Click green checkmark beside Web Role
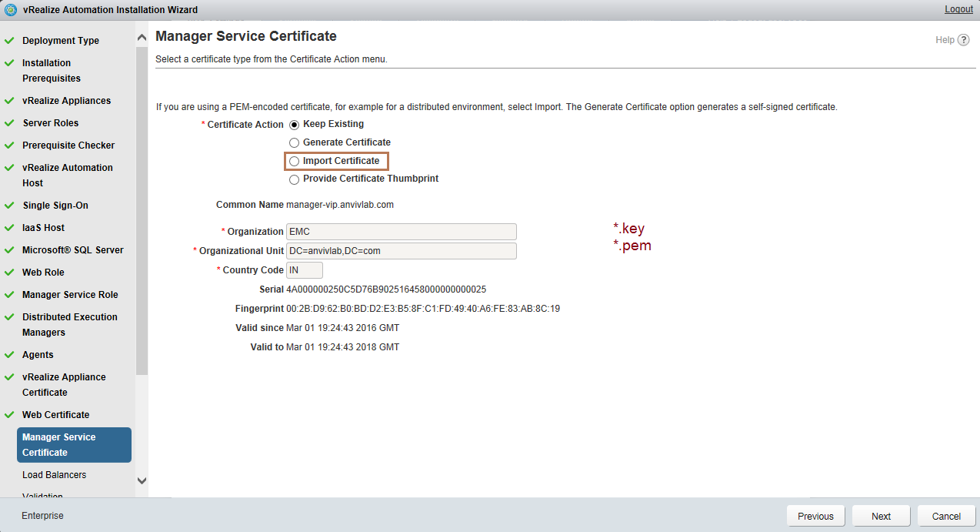 tap(10, 273)
